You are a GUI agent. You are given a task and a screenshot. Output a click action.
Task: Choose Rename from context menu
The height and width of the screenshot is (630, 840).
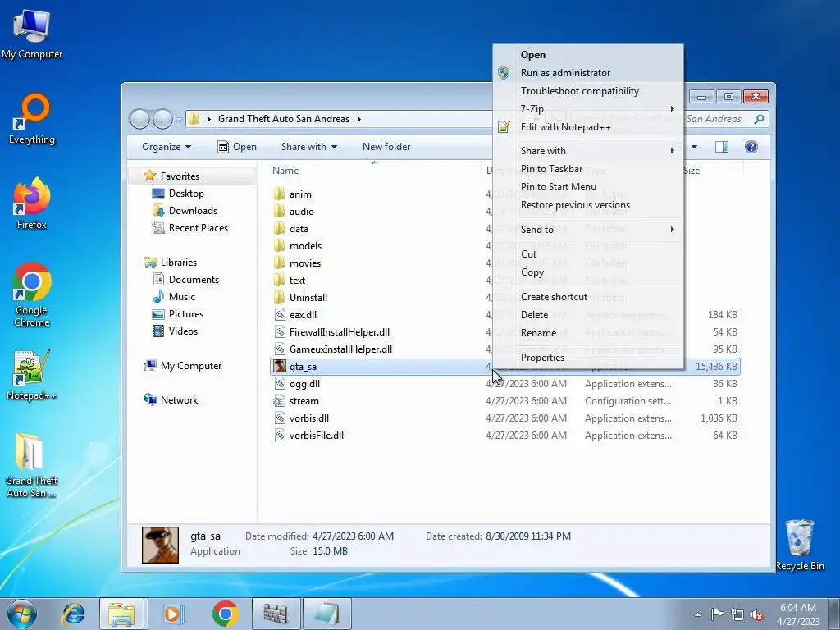pyautogui.click(x=588, y=333)
